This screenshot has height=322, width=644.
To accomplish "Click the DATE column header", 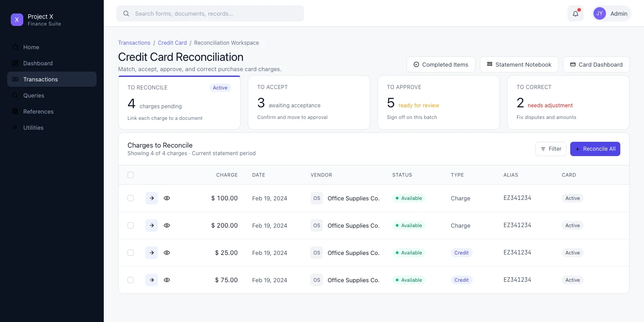I will coord(258,175).
